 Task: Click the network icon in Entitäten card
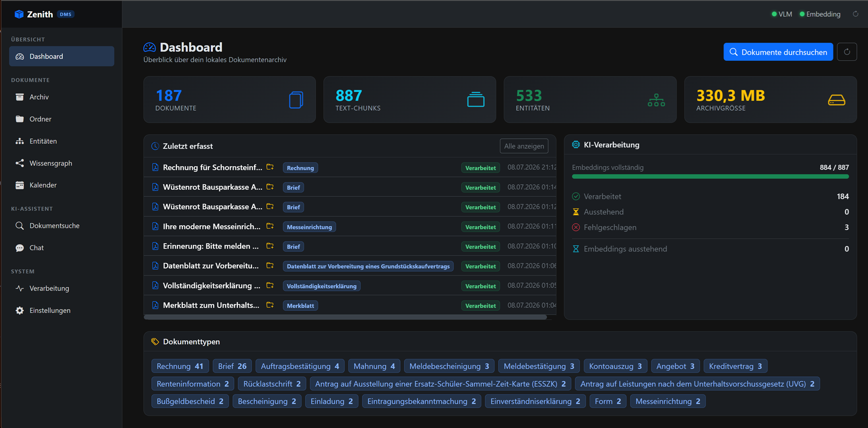coord(656,100)
